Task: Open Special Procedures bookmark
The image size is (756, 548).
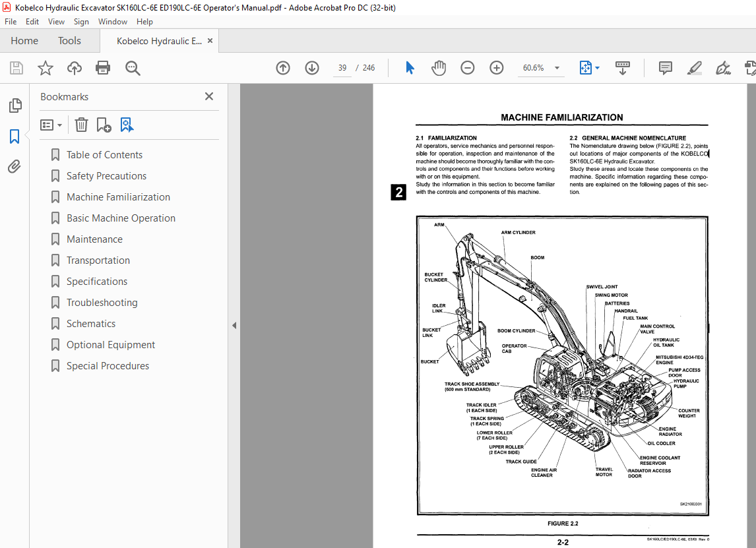Action: (x=108, y=366)
